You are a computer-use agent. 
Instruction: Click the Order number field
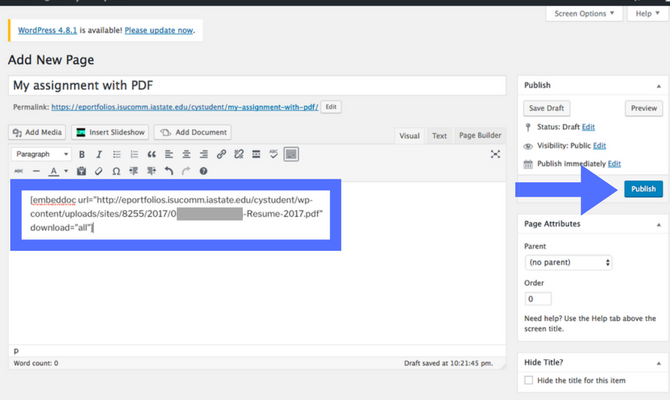pos(538,299)
